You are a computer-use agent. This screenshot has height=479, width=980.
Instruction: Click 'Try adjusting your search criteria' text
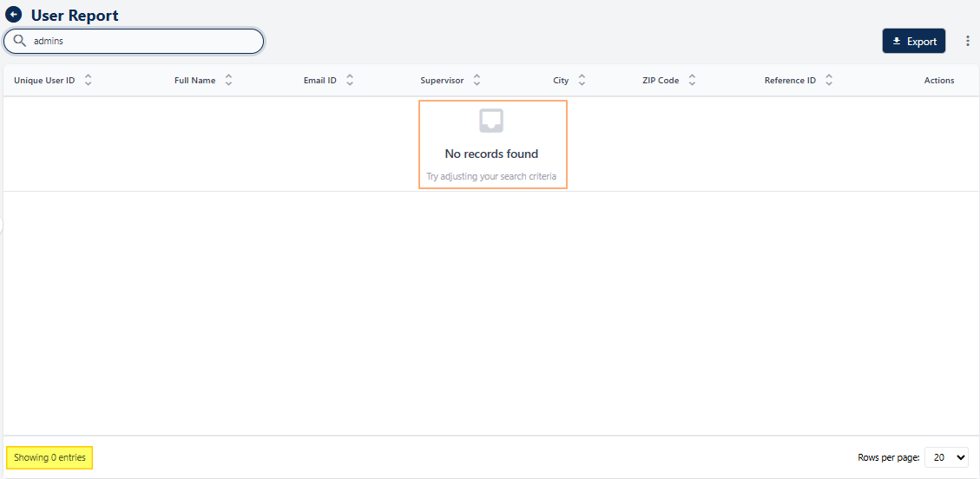coord(491,176)
